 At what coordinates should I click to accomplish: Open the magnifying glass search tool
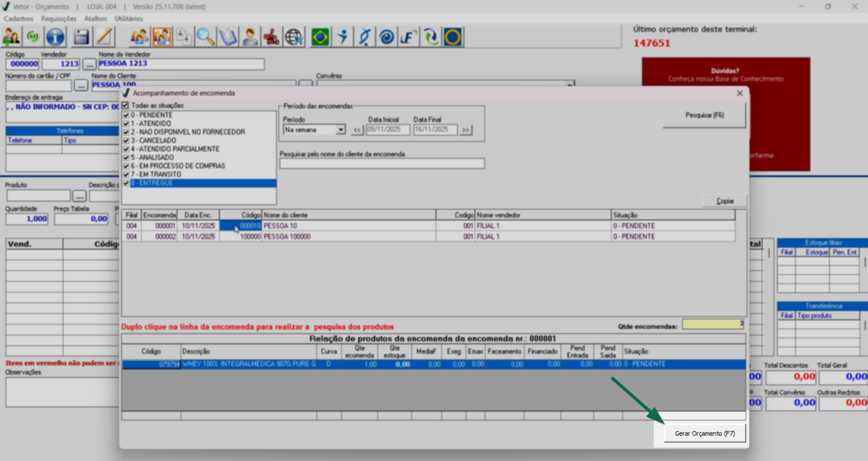tap(205, 37)
